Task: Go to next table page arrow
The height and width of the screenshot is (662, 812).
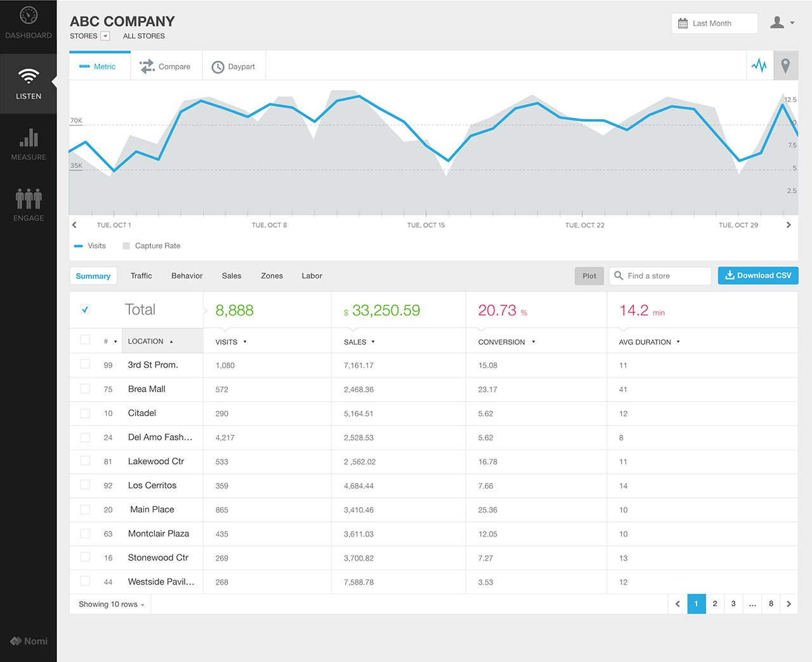Action: point(789,604)
